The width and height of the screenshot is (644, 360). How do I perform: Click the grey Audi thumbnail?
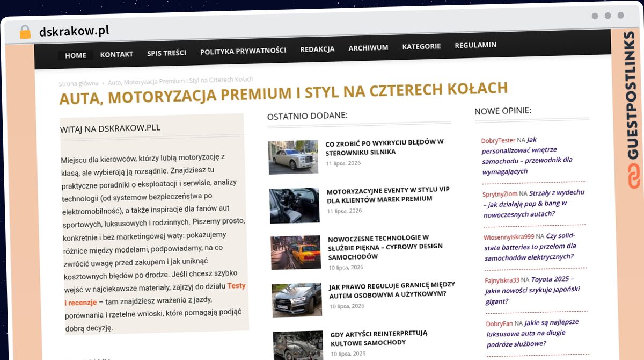(297, 300)
